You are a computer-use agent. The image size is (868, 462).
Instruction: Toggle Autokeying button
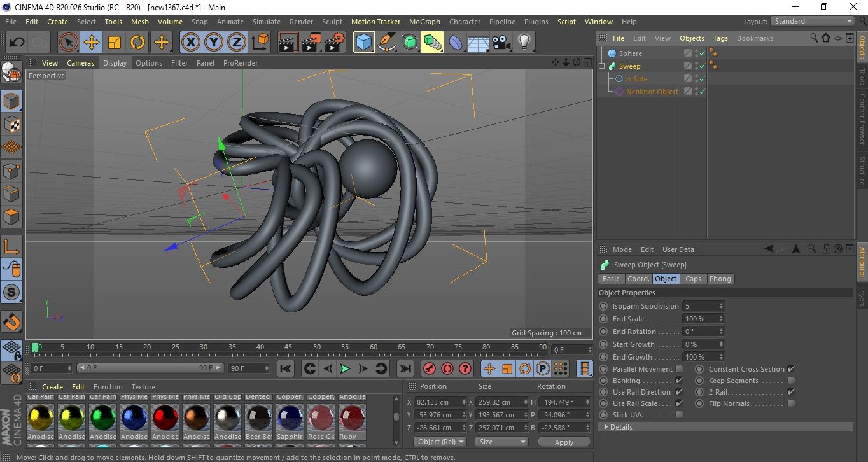pyautogui.click(x=447, y=368)
